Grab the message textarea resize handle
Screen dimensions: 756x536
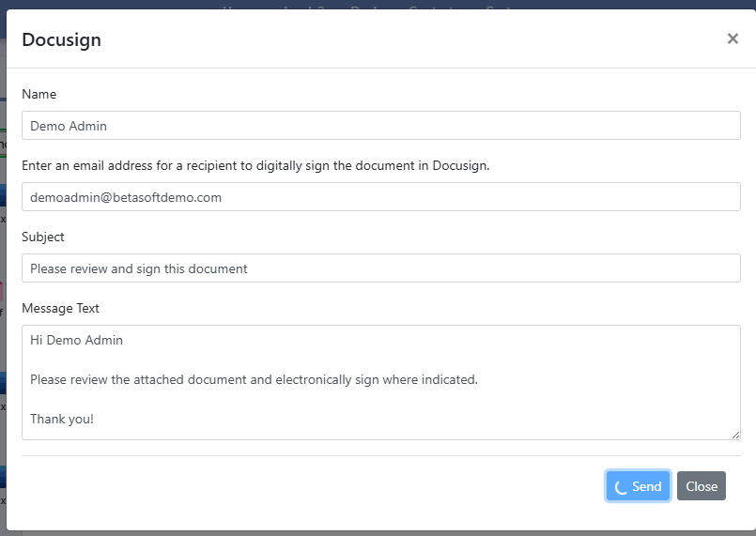click(x=735, y=435)
